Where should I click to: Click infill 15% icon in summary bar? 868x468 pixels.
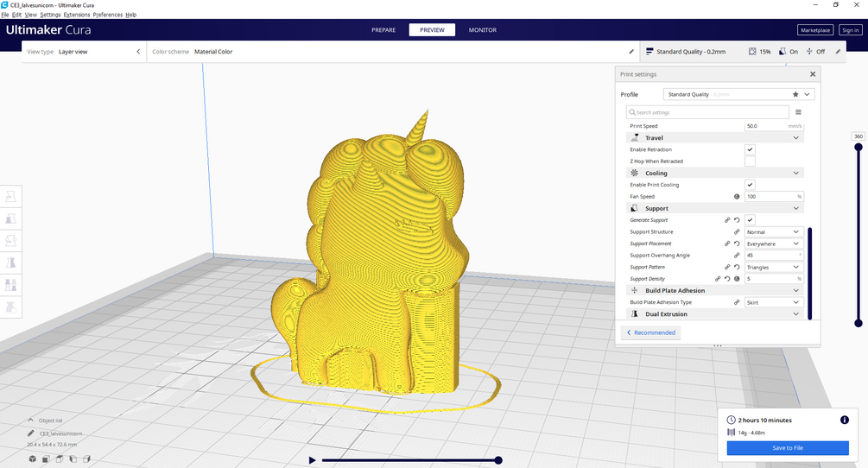(752, 52)
